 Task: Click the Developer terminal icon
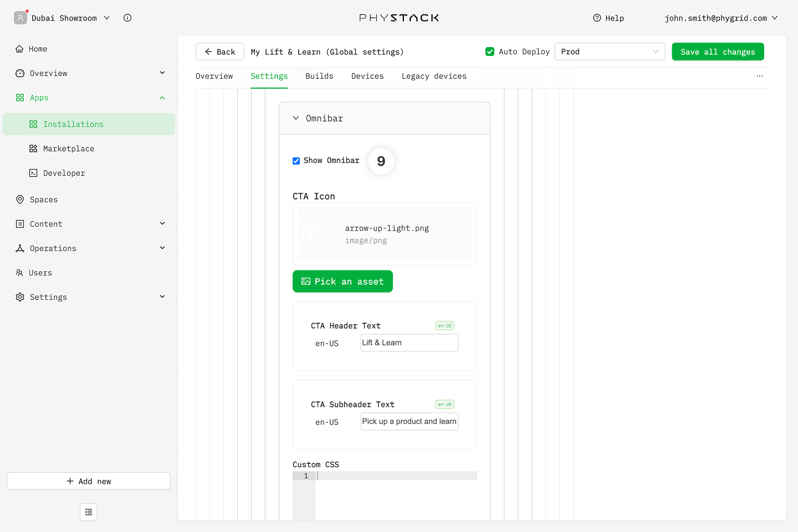(33, 173)
